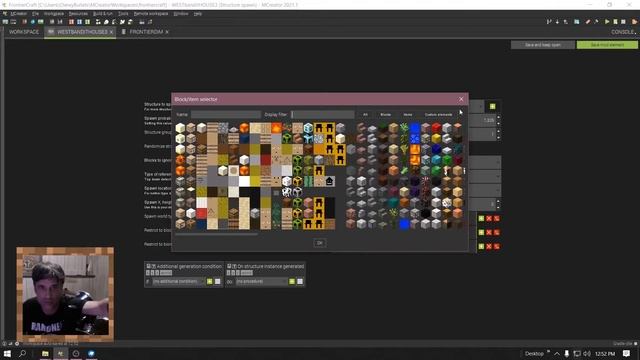The image size is (640, 360).
Task: Add new On structure instance procedure
Action: [x=292, y=282]
